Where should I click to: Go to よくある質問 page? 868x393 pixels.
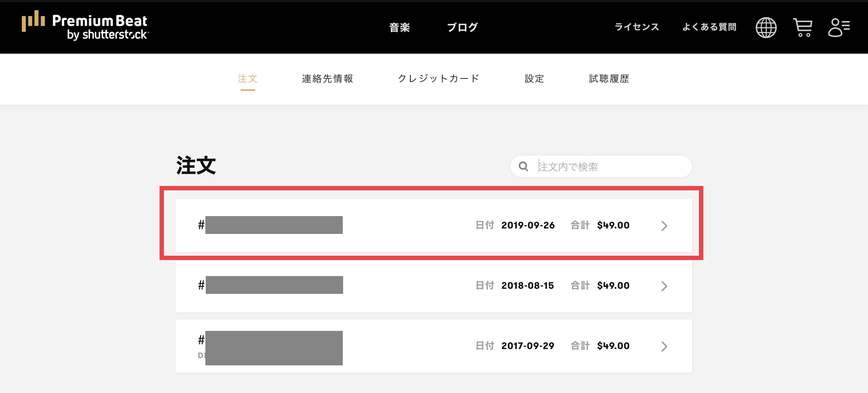[709, 27]
